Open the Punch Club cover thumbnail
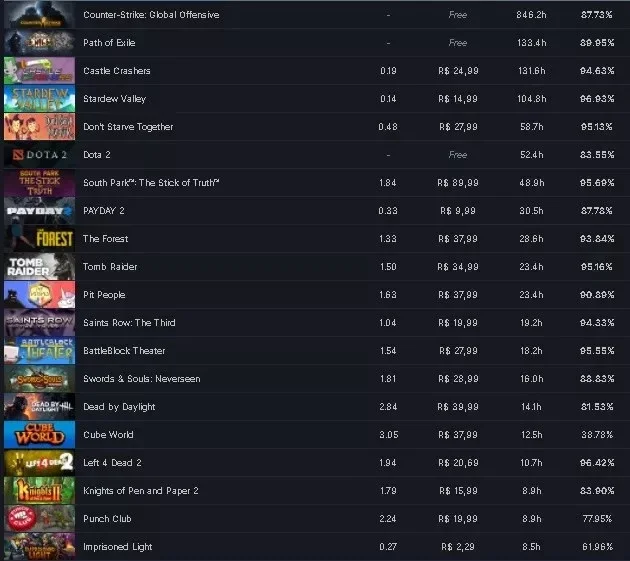This screenshot has height=561, width=630. pos(39,518)
